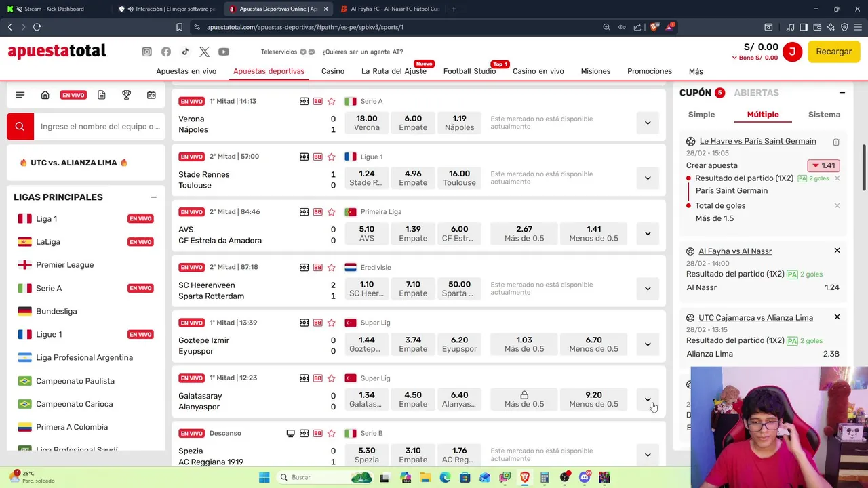Remove the Resultado del partido selection from PSG bet
This screenshot has width=868, height=488.
tap(837, 178)
